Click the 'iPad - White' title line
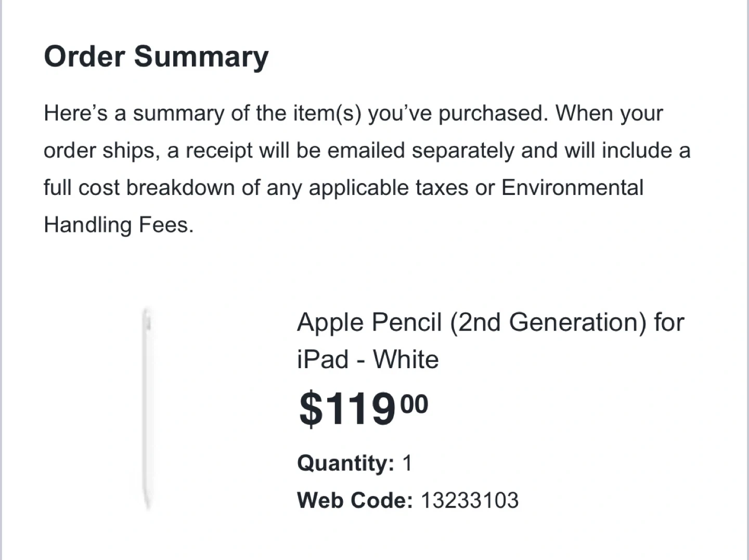Image resolution: width=749 pixels, height=560 pixels. 368,359
